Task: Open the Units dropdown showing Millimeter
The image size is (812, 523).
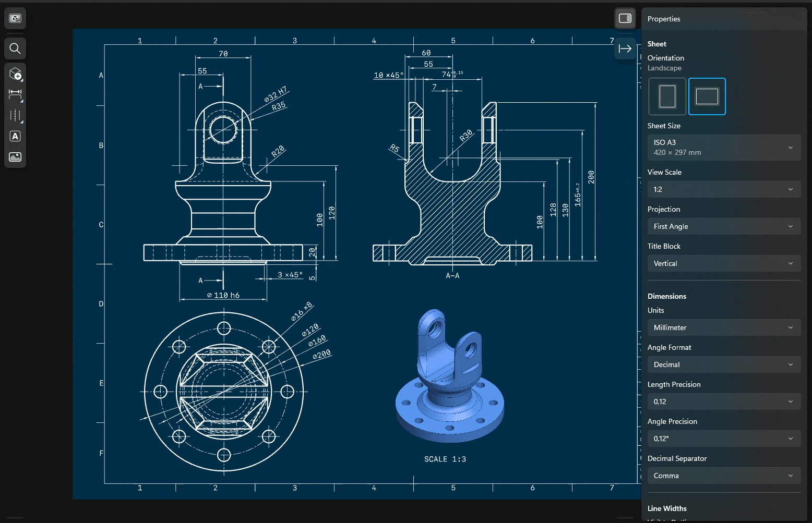Action: pos(724,327)
